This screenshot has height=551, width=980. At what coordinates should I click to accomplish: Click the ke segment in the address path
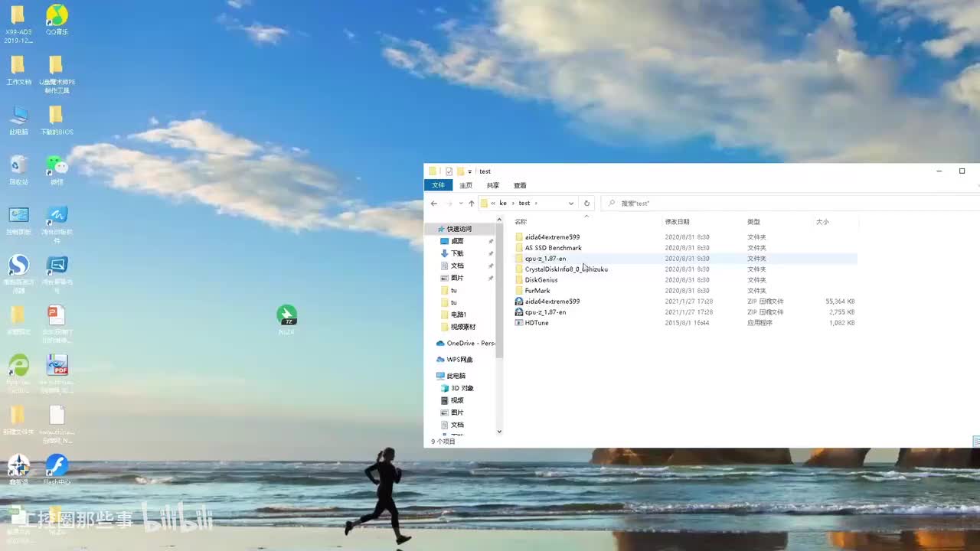coord(503,204)
